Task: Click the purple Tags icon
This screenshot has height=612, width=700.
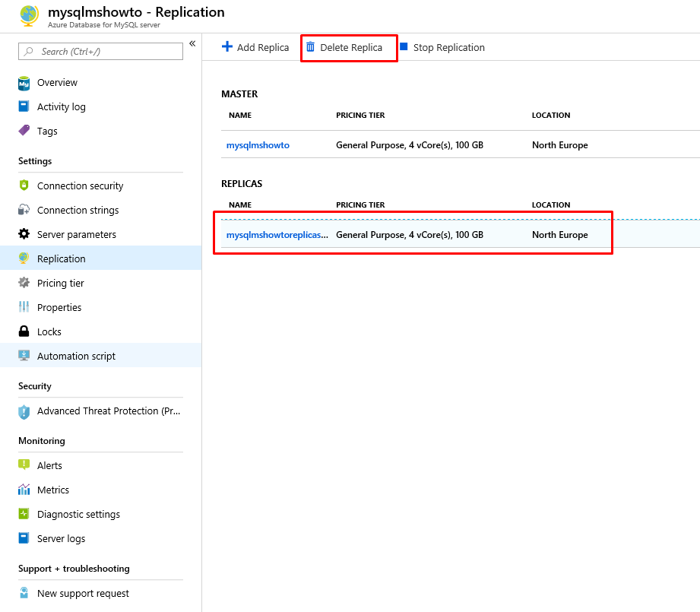Action: (x=24, y=130)
